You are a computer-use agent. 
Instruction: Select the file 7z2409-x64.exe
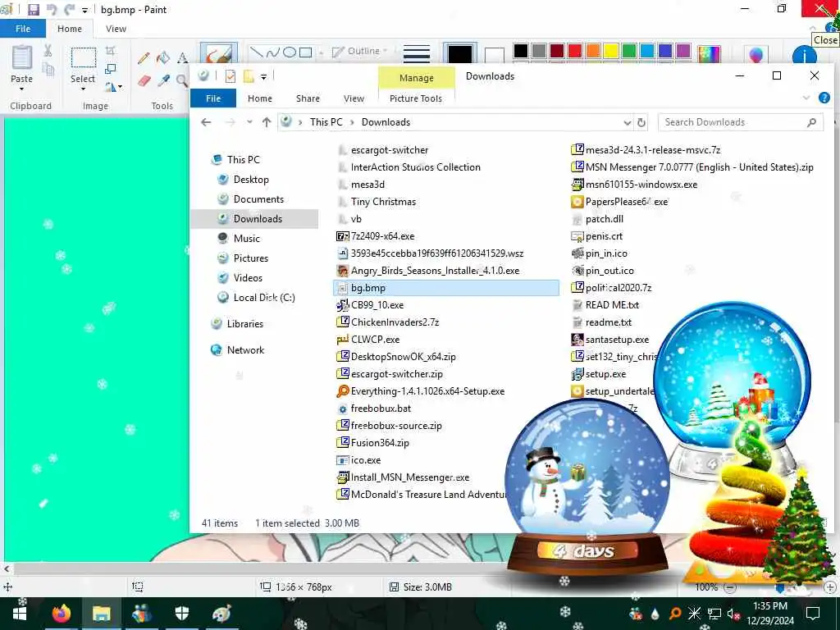tap(382, 236)
